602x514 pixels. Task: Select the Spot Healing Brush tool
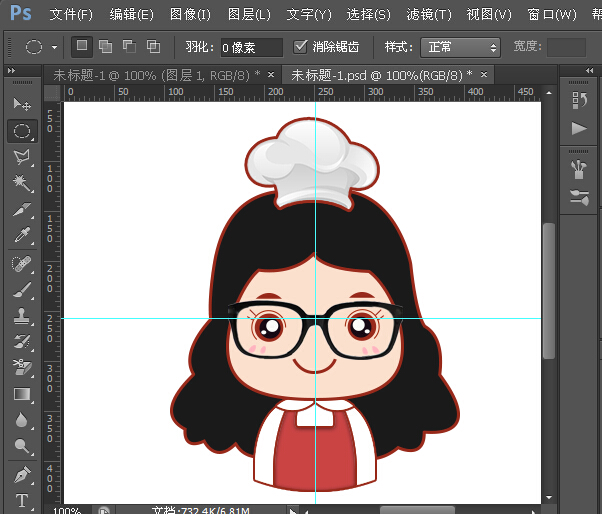[22, 264]
